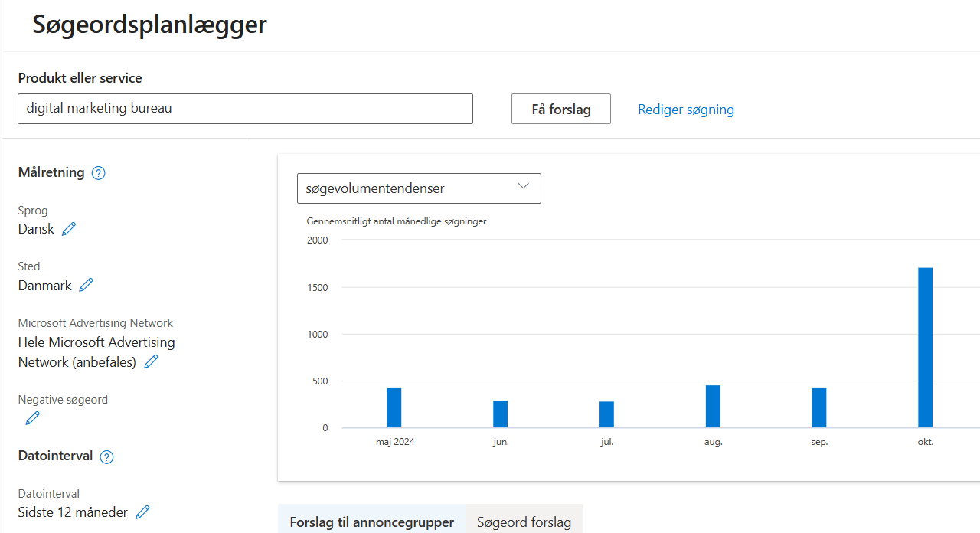Click the pencil icon next to Danmark

click(87, 286)
